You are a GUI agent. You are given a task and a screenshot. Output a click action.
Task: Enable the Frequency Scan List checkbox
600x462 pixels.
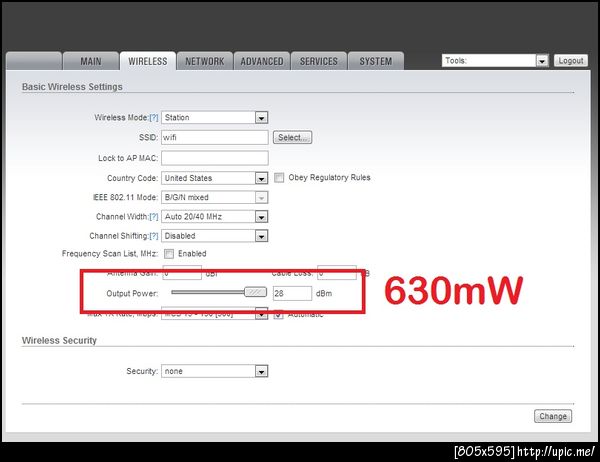click(x=169, y=254)
